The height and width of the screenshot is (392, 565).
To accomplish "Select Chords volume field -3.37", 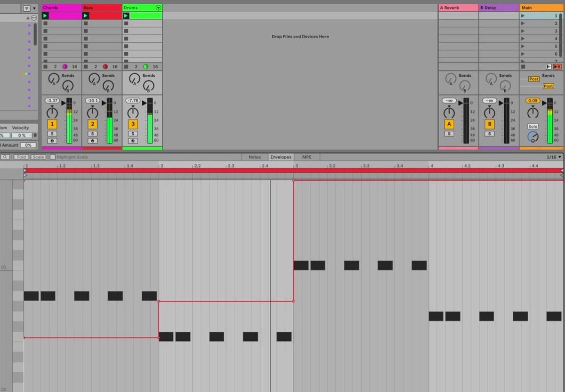I will pos(52,101).
